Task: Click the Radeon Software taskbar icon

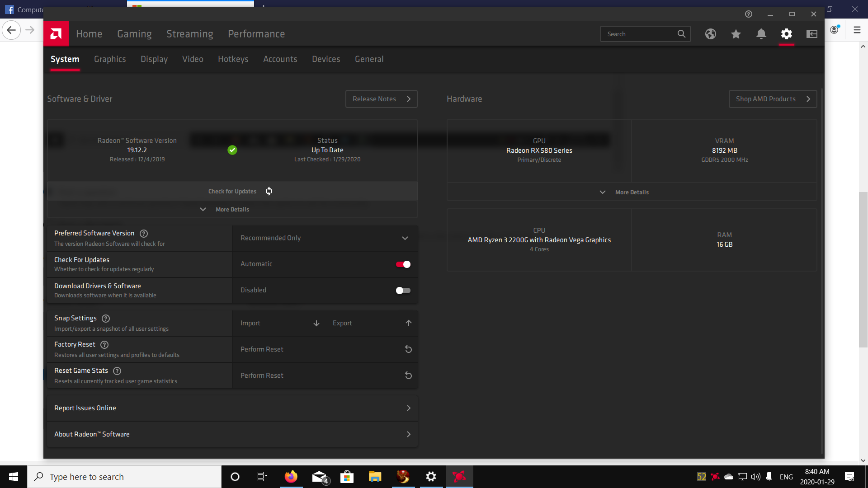Action: click(459, 477)
